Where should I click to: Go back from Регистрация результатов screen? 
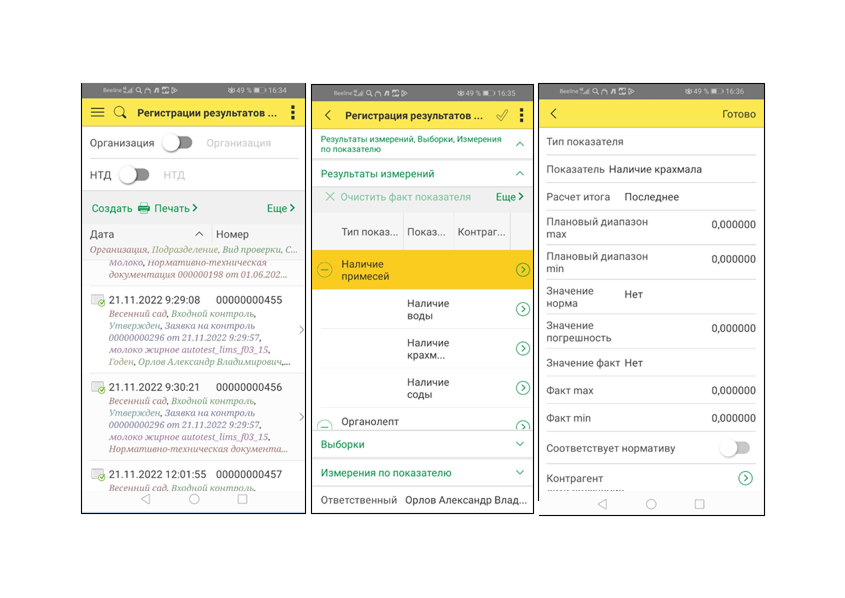(328, 115)
